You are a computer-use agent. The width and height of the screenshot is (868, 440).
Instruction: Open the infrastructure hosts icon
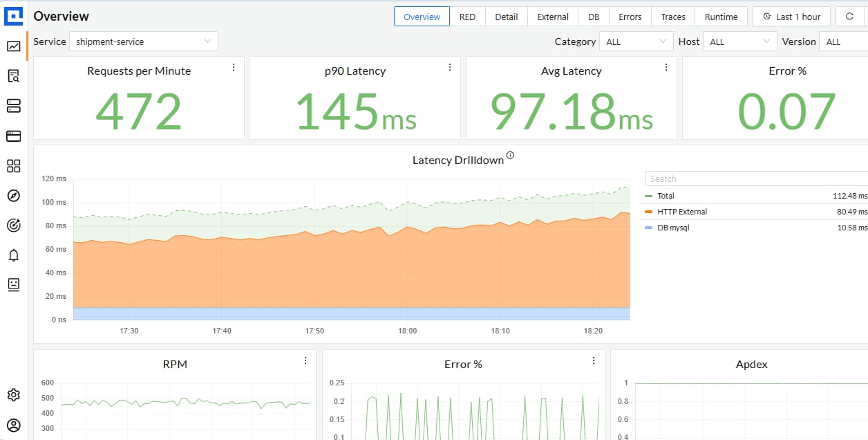(14, 106)
